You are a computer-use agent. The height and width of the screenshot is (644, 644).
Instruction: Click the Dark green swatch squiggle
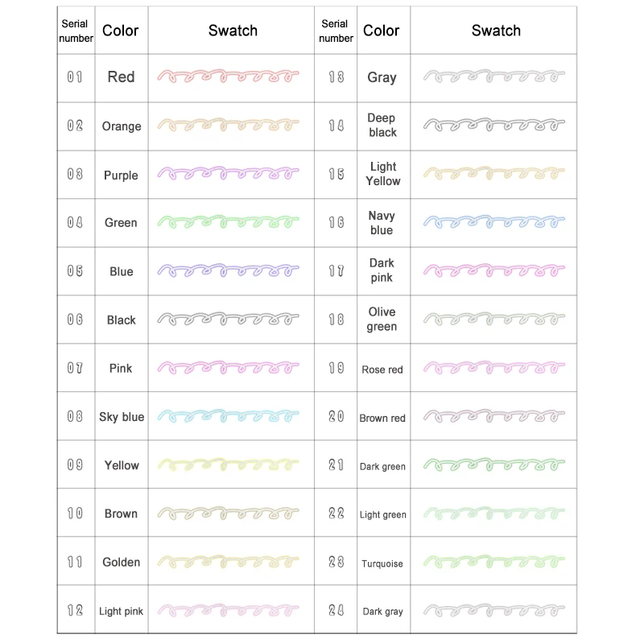pos(494,465)
